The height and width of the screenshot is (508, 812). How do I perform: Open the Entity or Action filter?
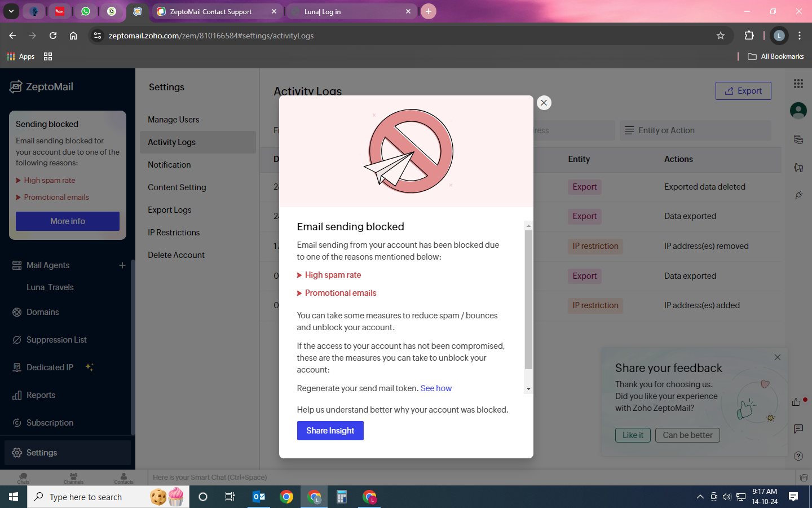click(695, 130)
